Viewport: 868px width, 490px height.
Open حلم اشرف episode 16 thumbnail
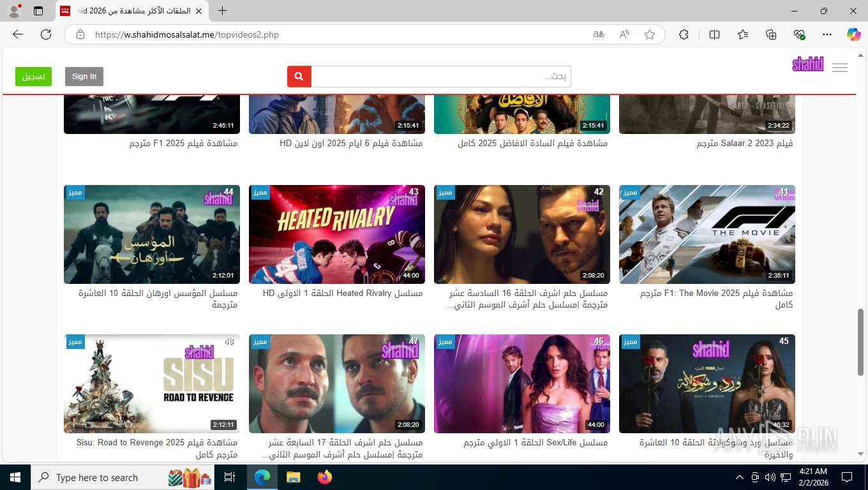pyautogui.click(x=522, y=234)
